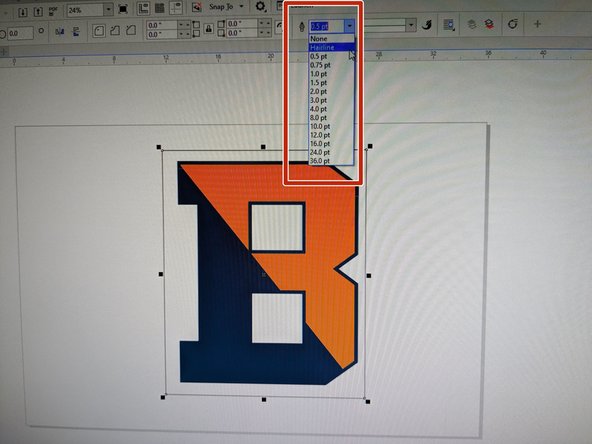
Task: Choose 36.0 pt from the outline width list
Action: coord(331,161)
